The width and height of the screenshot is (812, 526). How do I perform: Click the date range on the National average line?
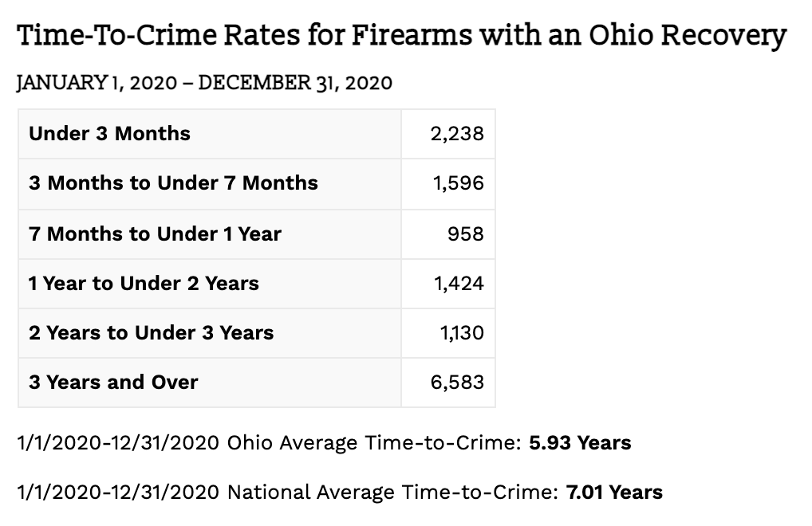point(118,493)
